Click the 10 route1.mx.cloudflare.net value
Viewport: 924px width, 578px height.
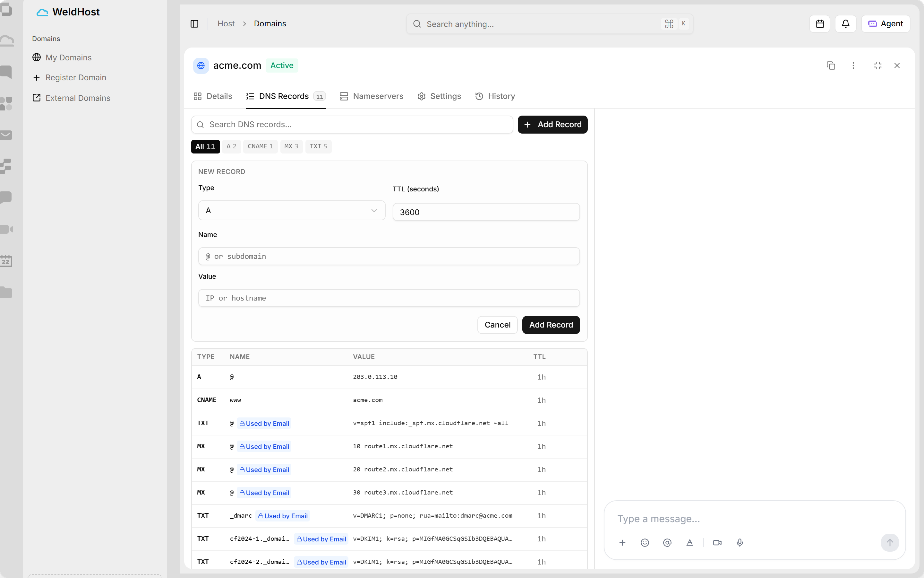point(403,446)
